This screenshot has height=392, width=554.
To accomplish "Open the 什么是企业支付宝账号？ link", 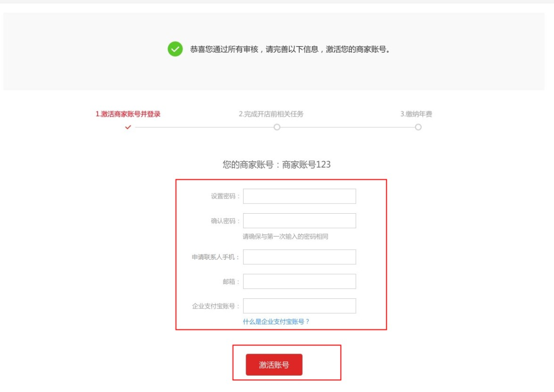I will coord(276,321).
